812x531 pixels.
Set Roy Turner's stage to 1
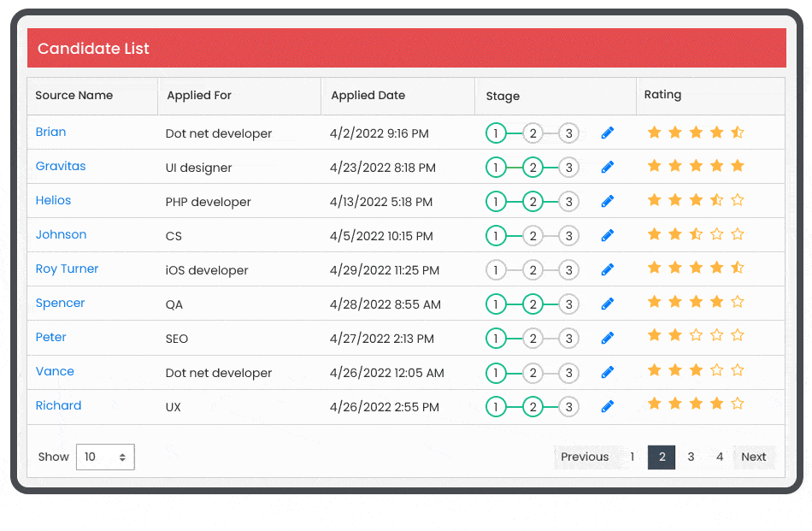(496, 270)
